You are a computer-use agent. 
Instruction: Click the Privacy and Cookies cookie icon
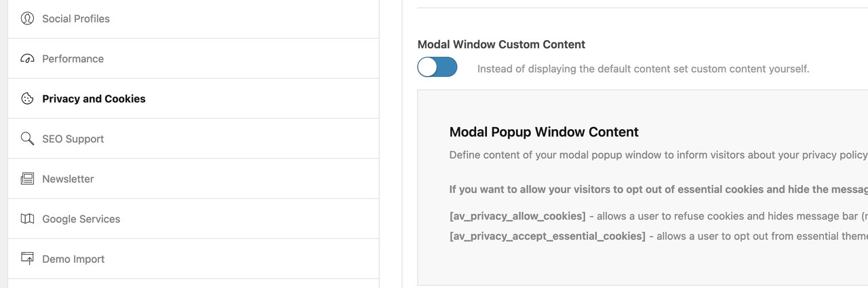27,98
